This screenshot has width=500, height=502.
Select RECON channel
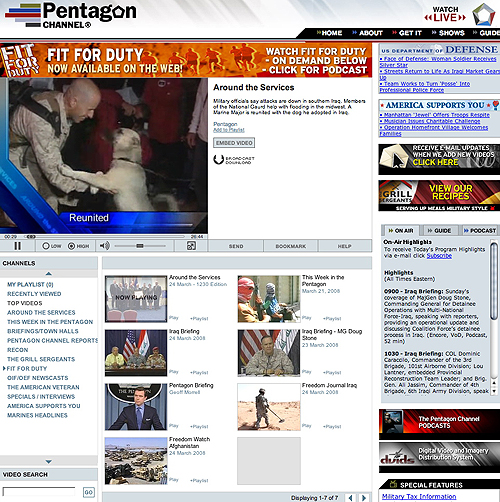click(x=18, y=350)
